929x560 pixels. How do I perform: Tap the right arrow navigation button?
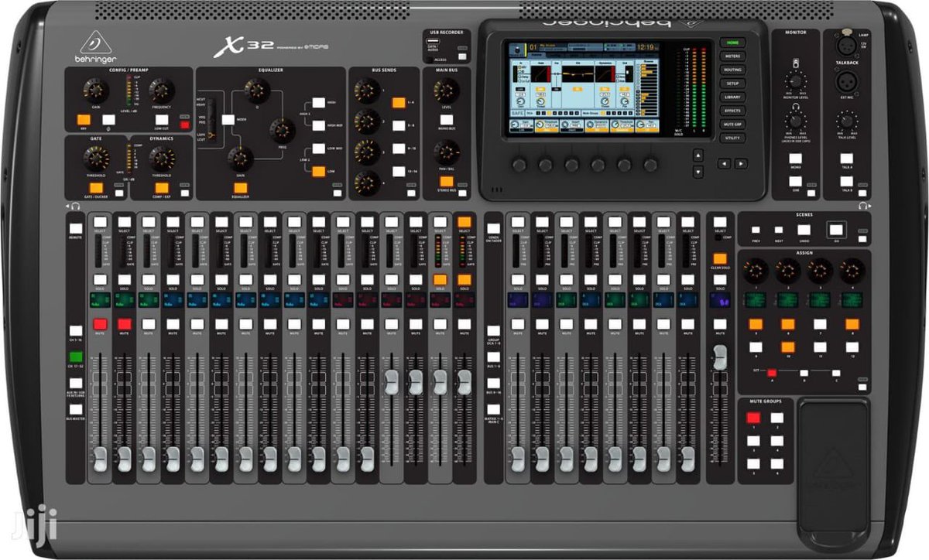coord(741,163)
